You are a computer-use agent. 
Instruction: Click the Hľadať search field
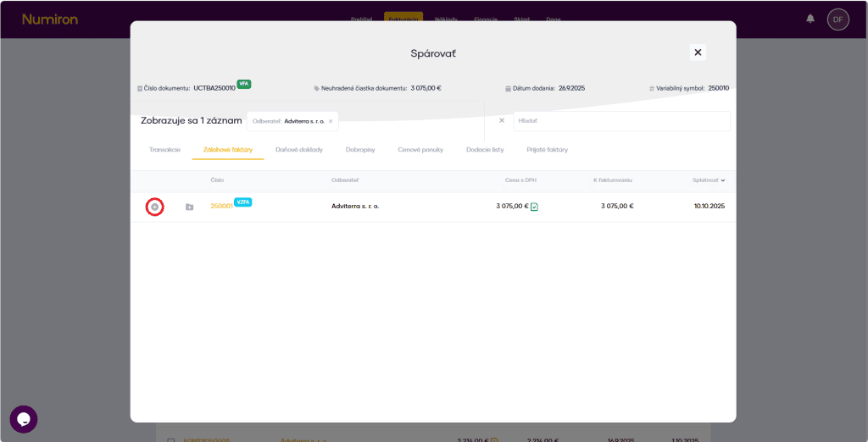620,121
